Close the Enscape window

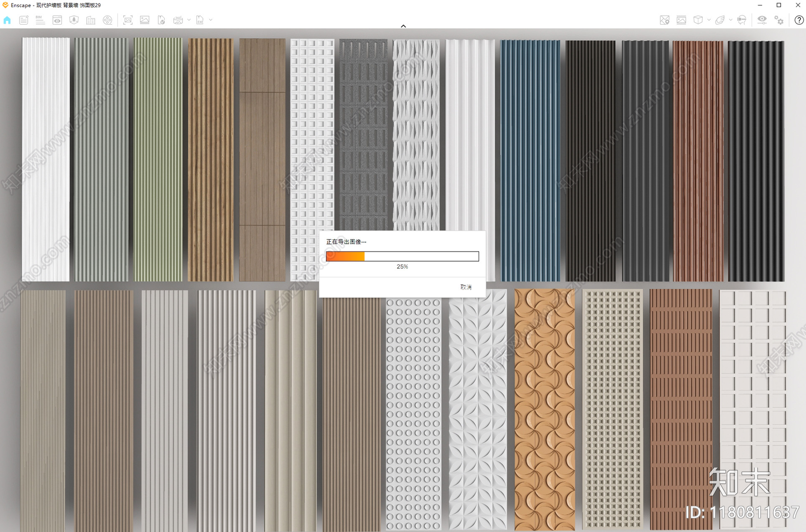(x=797, y=5)
